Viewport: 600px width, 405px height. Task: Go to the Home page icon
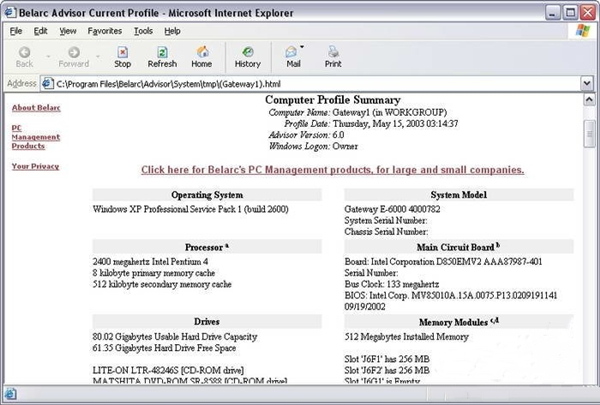202,55
